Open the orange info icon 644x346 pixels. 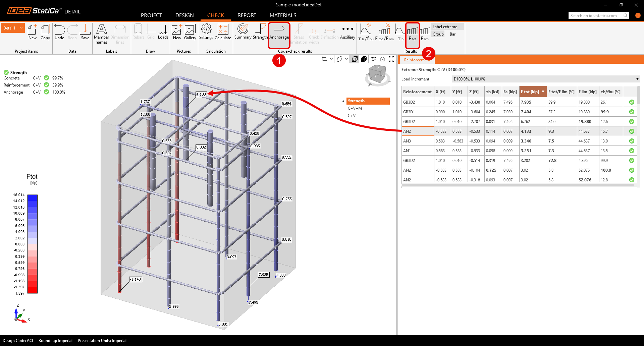point(638,15)
